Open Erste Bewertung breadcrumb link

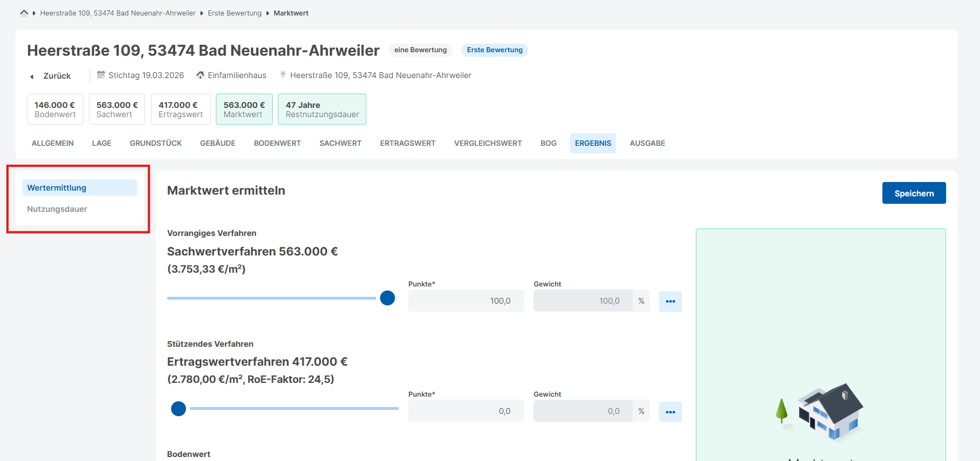click(234, 13)
